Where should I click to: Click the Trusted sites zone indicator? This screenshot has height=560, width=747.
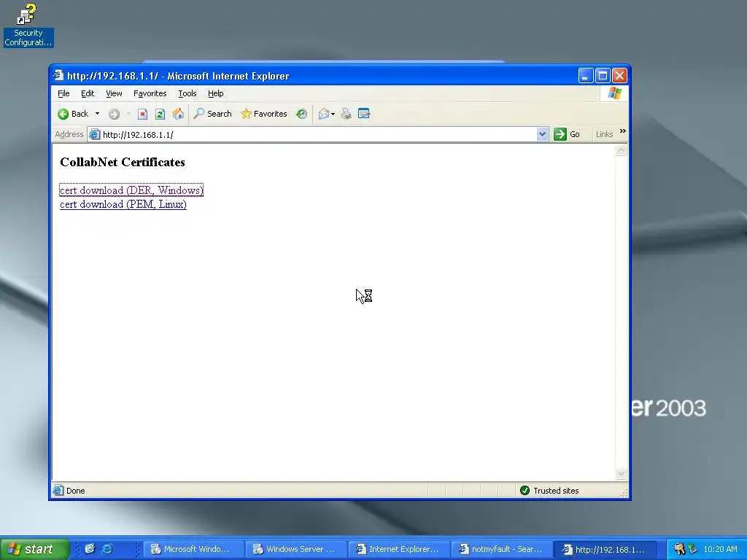[x=549, y=491]
